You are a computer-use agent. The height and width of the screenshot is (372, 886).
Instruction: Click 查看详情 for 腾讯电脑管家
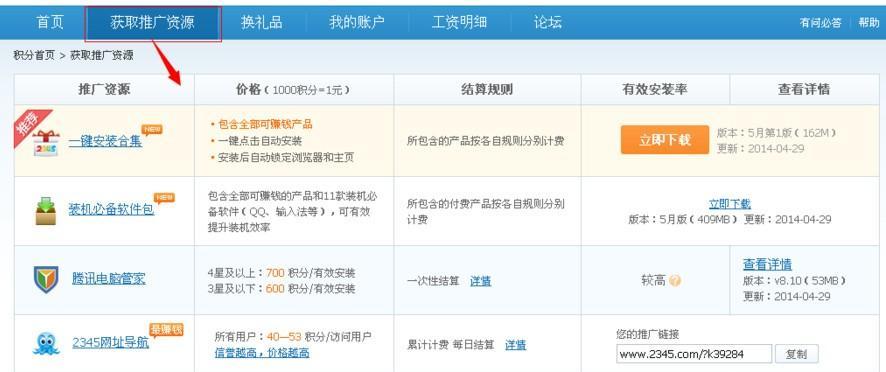tap(767, 264)
